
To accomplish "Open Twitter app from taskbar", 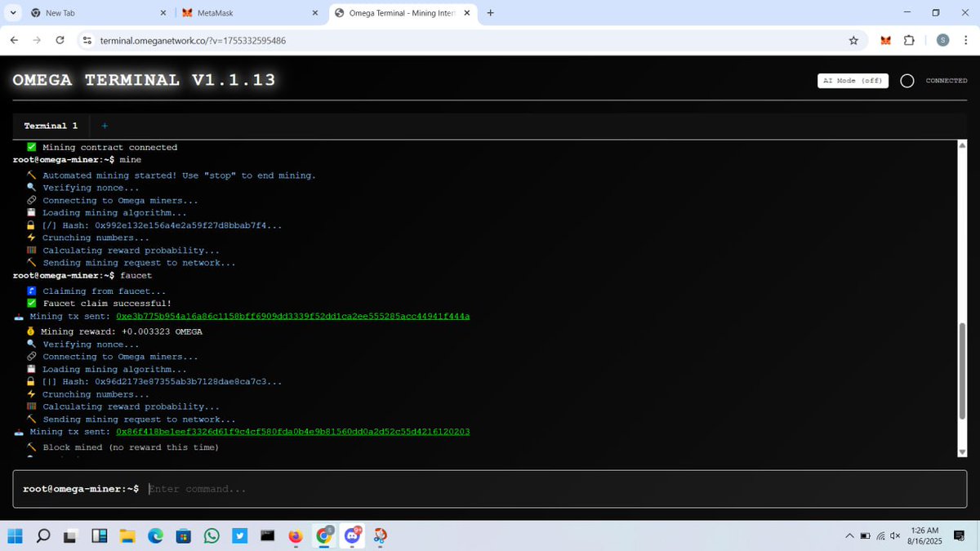I will (239, 535).
